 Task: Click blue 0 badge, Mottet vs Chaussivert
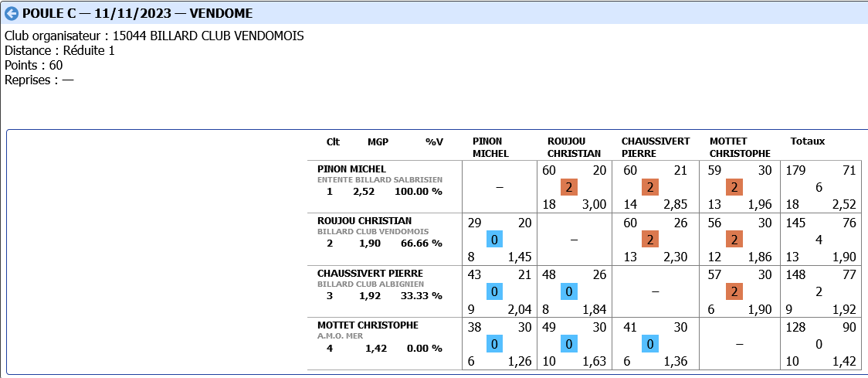(x=650, y=344)
